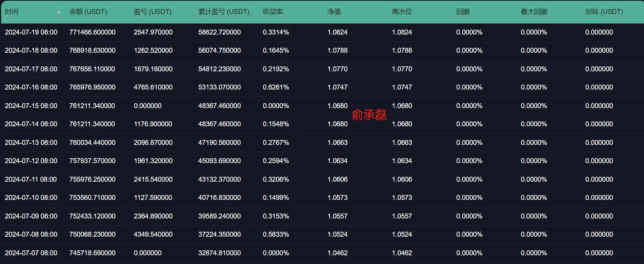Viewport: 644px width, 264px height.
Task: Click cumulative profit 56074.750000
Action: [x=219, y=50]
